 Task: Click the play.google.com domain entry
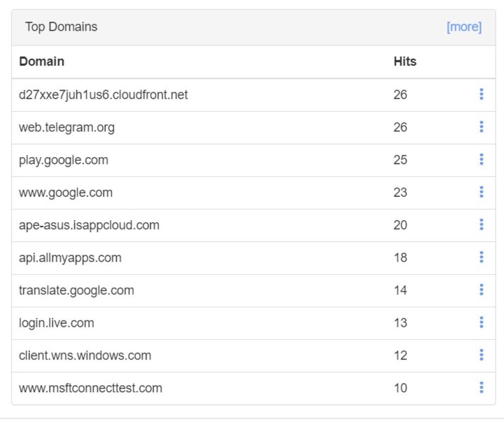pyautogui.click(x=64, y=160)
